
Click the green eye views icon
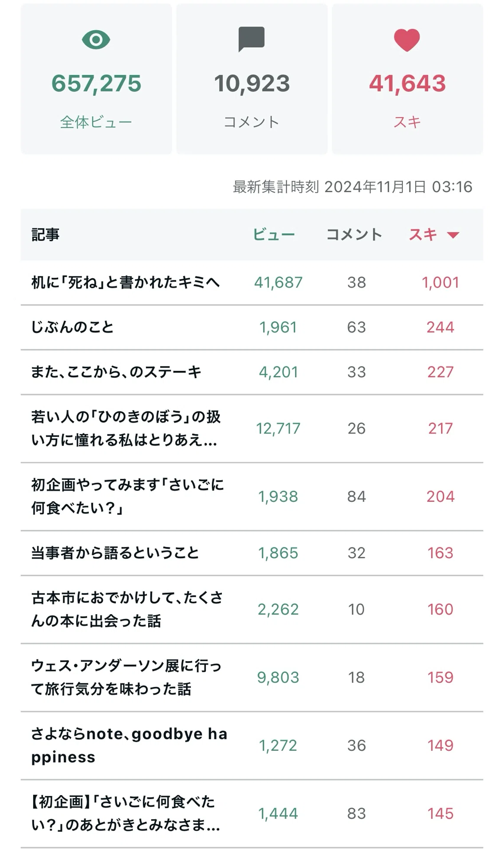96,40
